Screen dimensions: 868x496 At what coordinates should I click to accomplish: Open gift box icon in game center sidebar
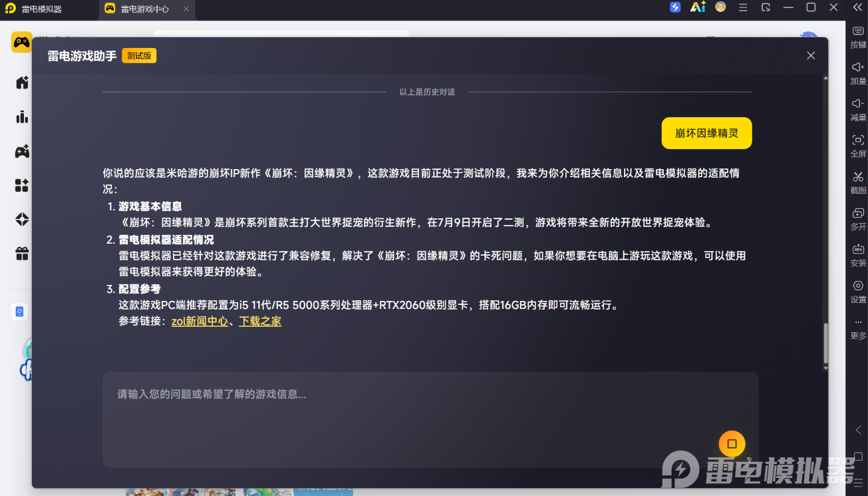(22, 254)
